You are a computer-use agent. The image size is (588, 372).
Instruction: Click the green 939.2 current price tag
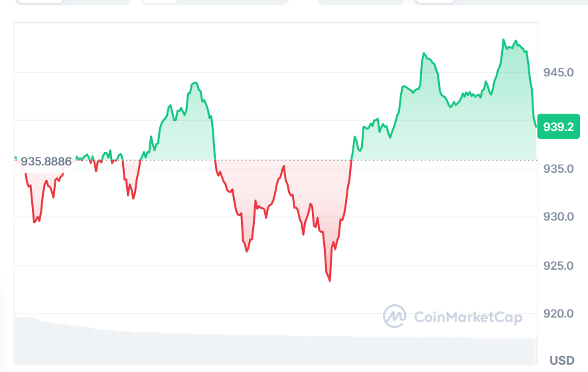[558, 126]
